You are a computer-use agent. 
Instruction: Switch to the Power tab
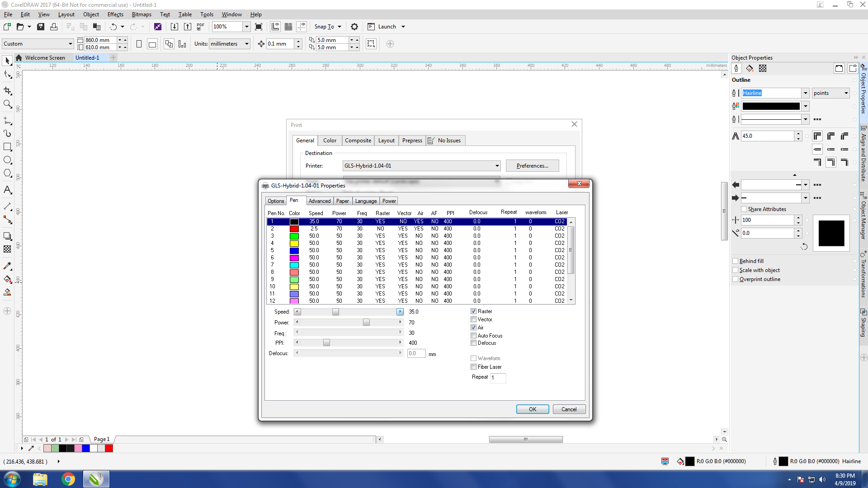point(389,201)
